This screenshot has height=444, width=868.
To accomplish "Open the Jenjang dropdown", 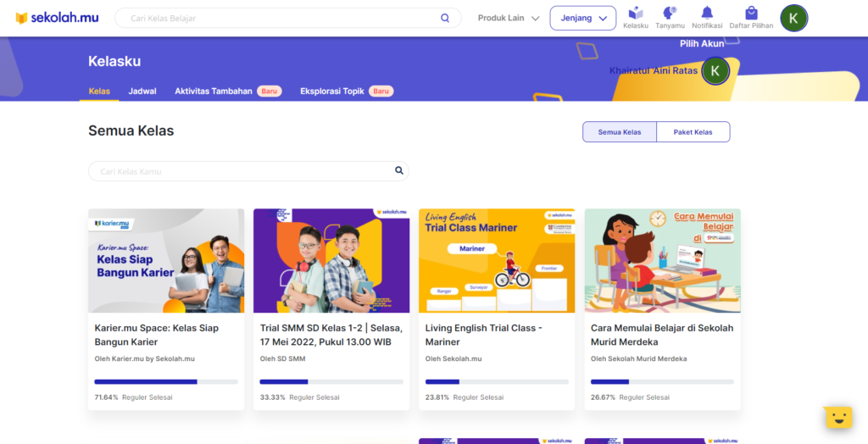I will [583, 19].
